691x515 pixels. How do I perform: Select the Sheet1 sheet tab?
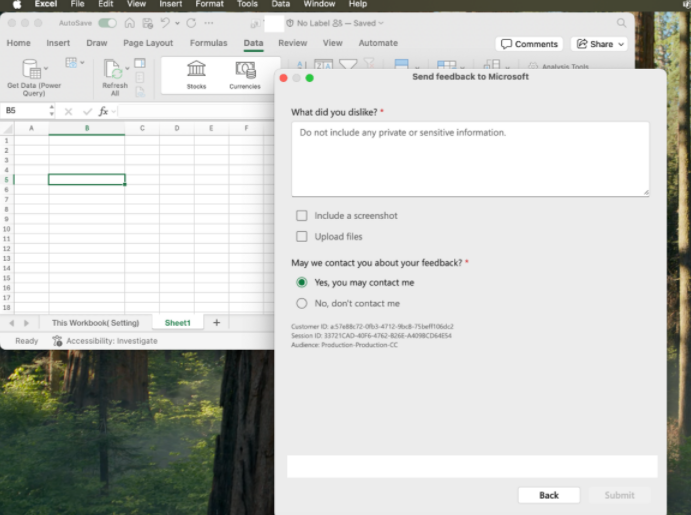pyautogui.click(x=178, y=323)
